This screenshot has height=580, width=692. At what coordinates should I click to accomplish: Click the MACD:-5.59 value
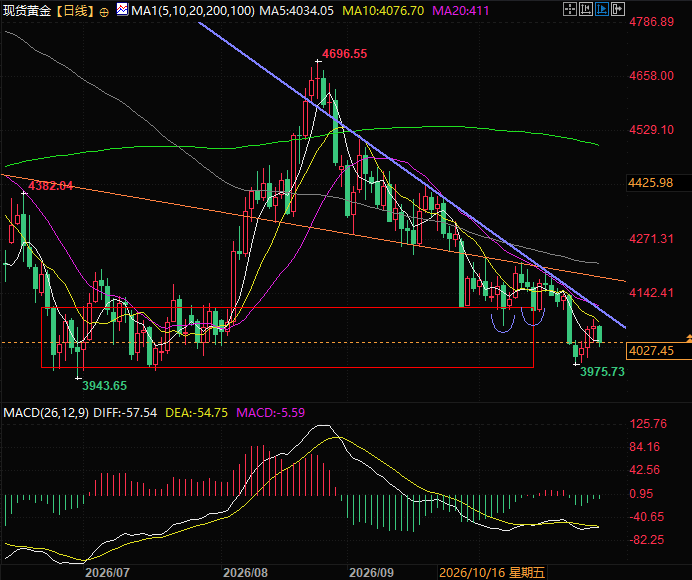(271, 413)
